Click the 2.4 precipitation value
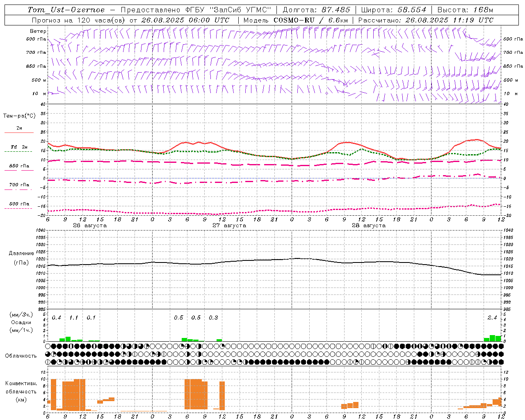The width and height of the screenshot is (525, 420). click(x=492, y=317)
